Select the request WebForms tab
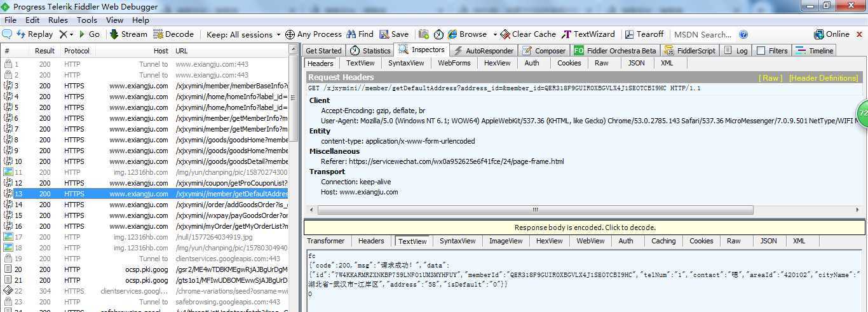Viewport: 868px width, 312px height. tap(454, 63)
